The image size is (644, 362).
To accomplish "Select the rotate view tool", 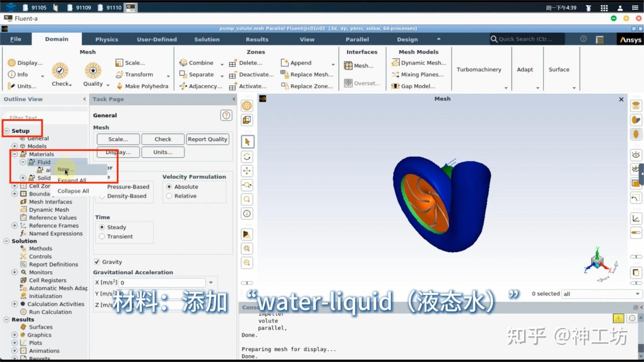I will pyautogui.click(x=247, y=156).
